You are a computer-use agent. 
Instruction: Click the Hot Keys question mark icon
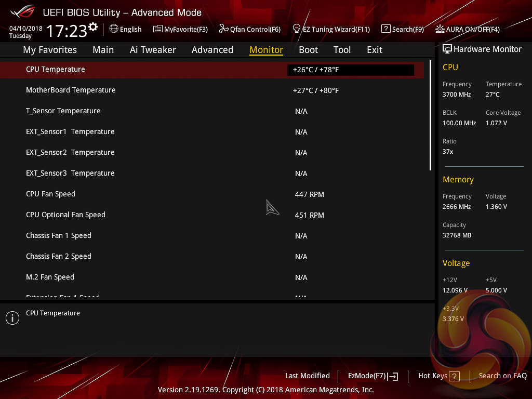454,376
